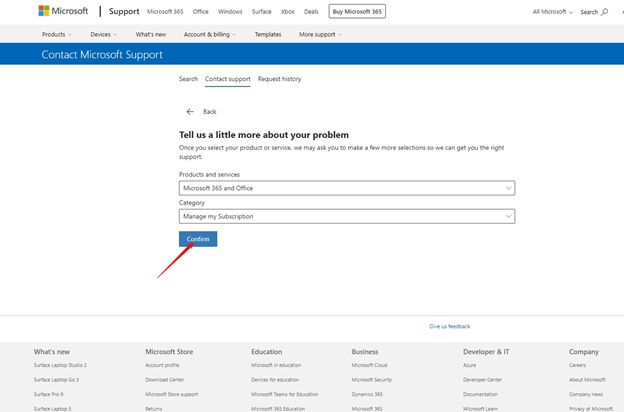624x412 pixels.
Task: Open the Microsoft Security footer link
Action: point(372,380)
